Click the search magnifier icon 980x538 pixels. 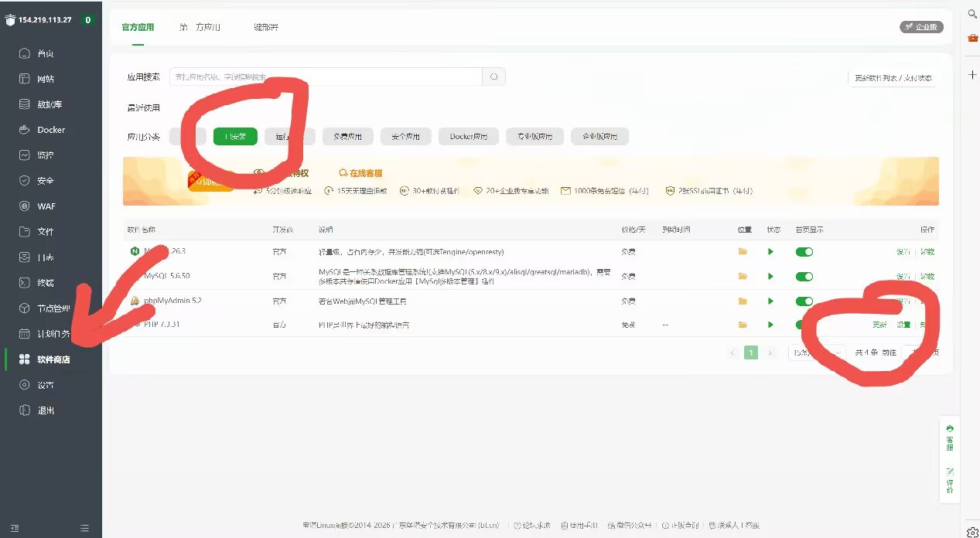[493, 77]
